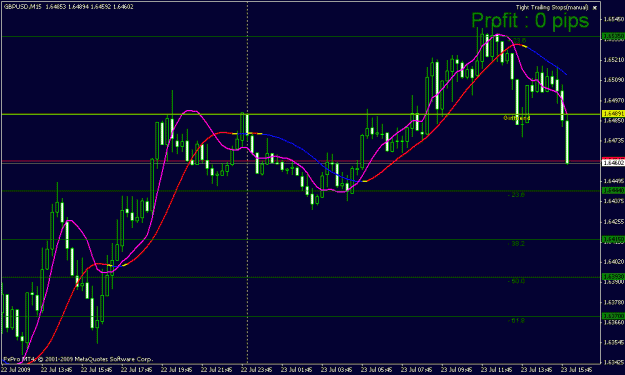Click the 1.64735 price scale label

[x=614, y=140]
